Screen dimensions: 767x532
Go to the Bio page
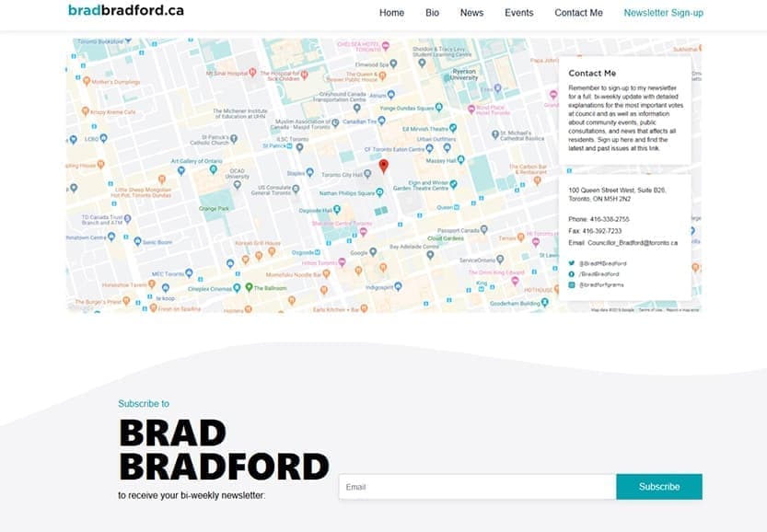pos(432,13)
